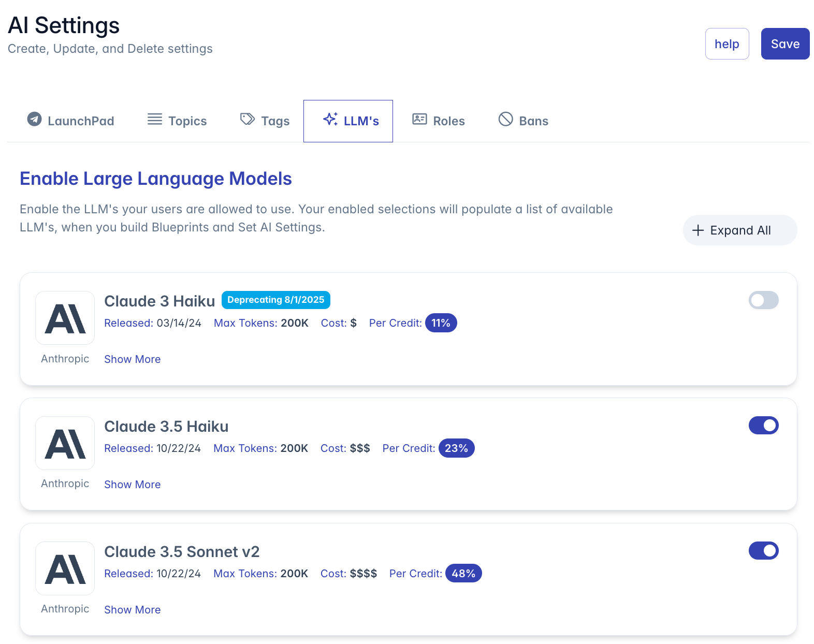Click the 48% Per Credit badge
Screen dimensions: 814x644
(463, 574)
